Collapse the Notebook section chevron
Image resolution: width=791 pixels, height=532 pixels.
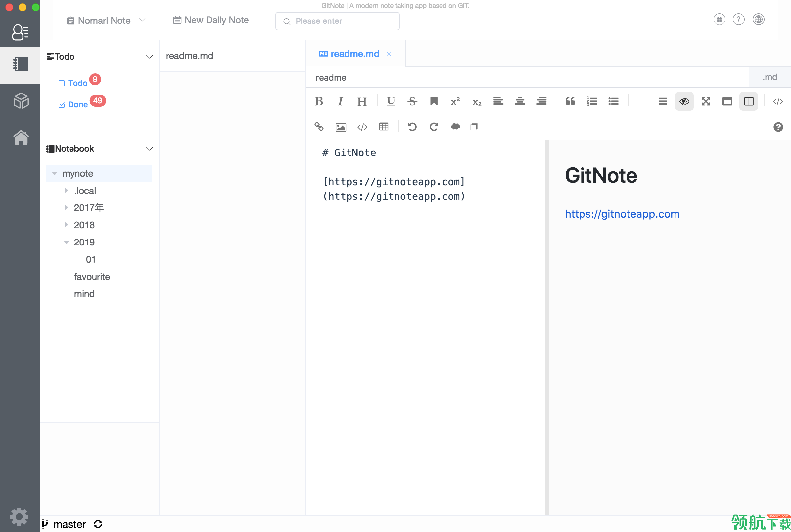point(149,149)
